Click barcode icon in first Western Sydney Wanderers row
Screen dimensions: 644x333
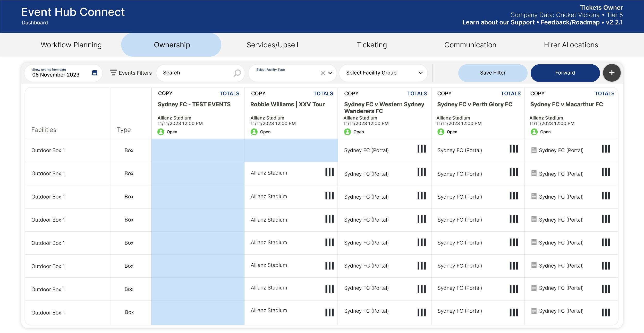coord(421,149)
